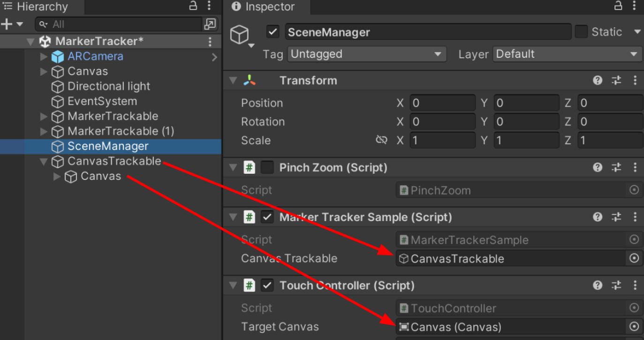
Task: Select the SceneManager object icon in the Inspector
Action: [x=239, y=35]
